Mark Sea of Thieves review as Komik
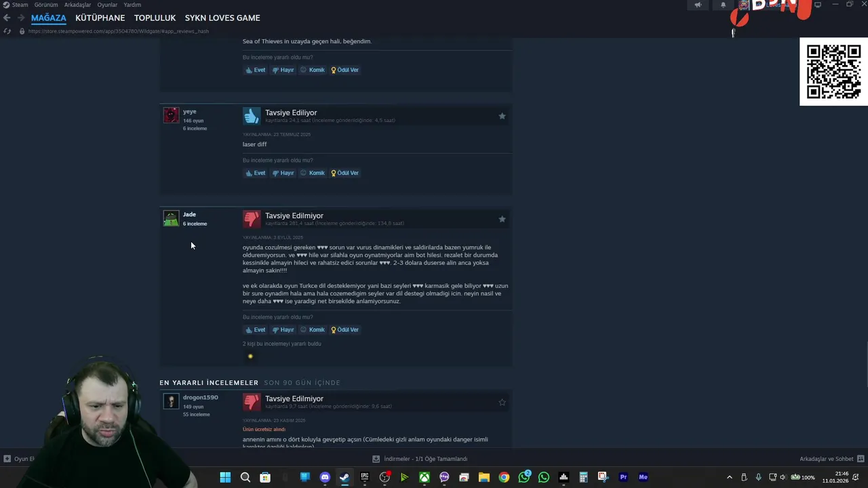 313,70
